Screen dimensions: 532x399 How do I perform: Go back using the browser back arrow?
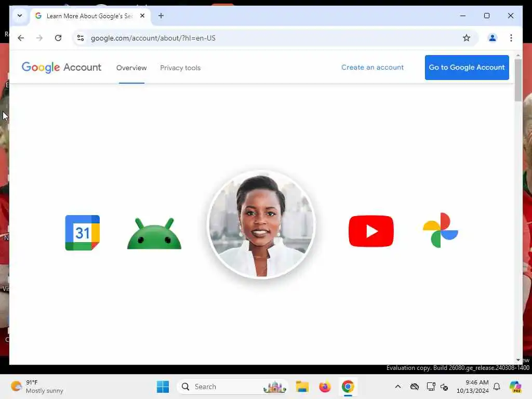tap(21, 38)
